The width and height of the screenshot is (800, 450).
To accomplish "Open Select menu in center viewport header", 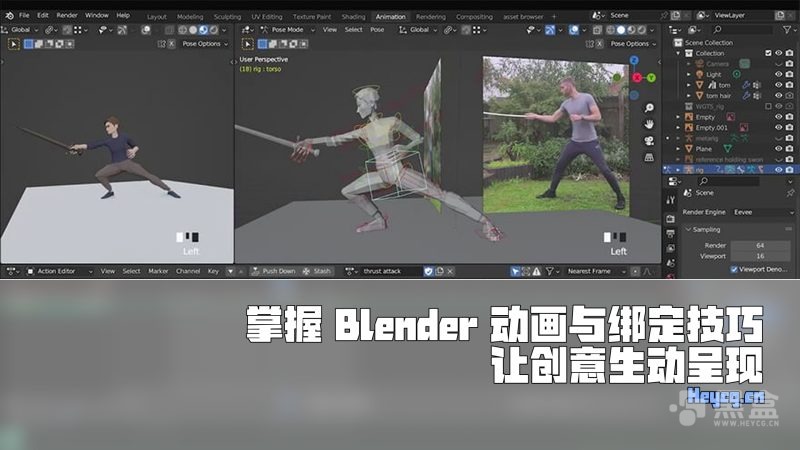I will point(354,30).
